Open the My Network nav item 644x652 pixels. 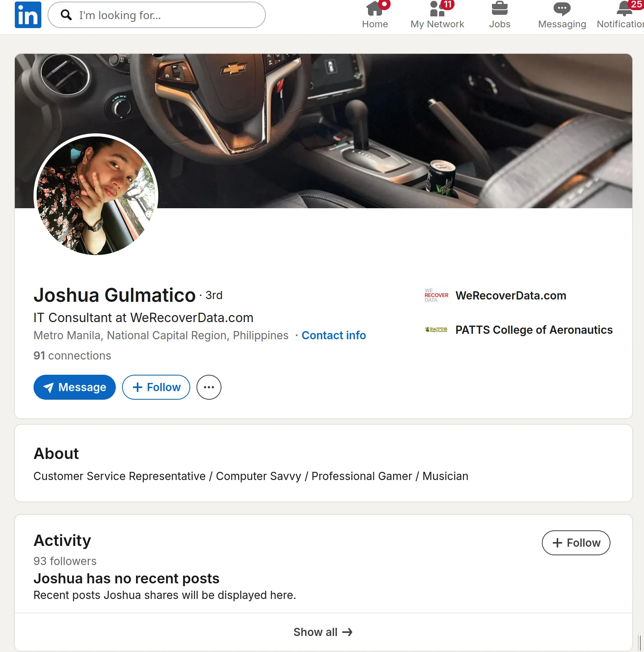pyautogui.click(x=437, y=15)
